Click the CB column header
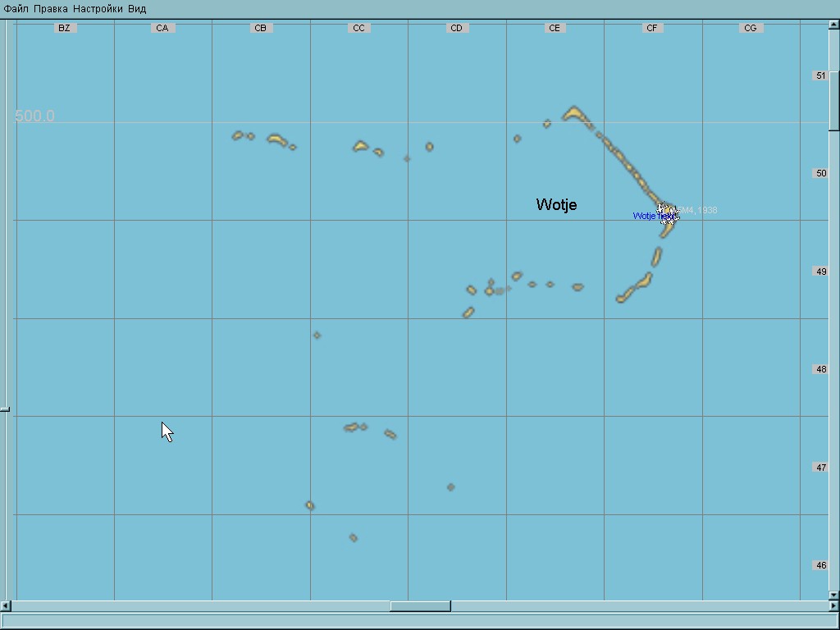Image resolution: width=840 pixels, height=630 pixels. coord(260,28)
